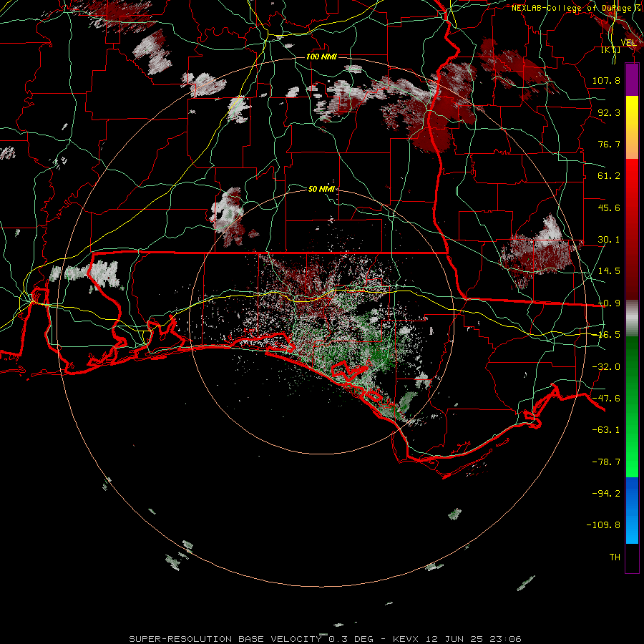The width and height of the screenshot is (644, 644).
Task: Click the TH legend label
Action: point(615,557)
